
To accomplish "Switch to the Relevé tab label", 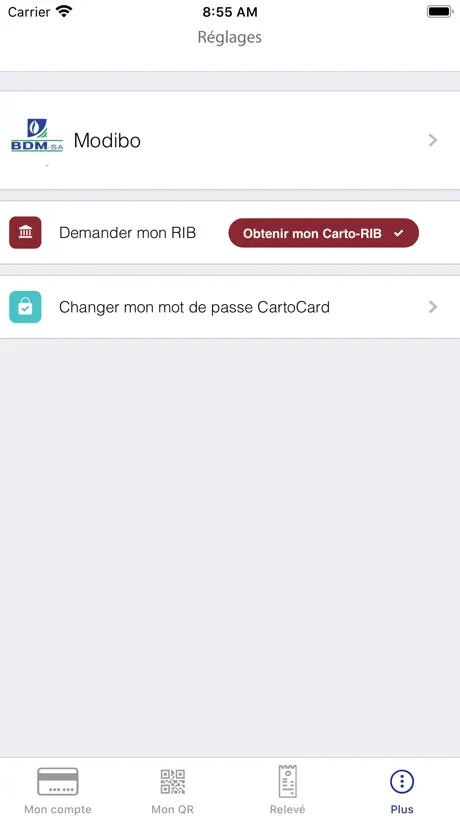I will [x=287, y=810].
